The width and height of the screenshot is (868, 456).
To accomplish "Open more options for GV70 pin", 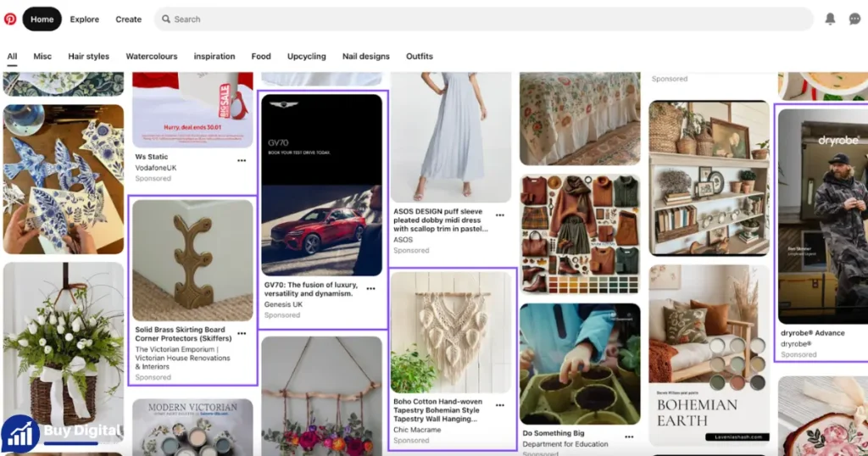I will click(x=371, y=288).
